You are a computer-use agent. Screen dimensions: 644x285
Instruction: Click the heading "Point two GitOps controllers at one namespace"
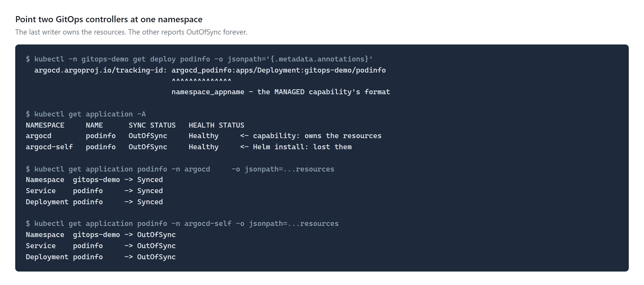(109, 19)
